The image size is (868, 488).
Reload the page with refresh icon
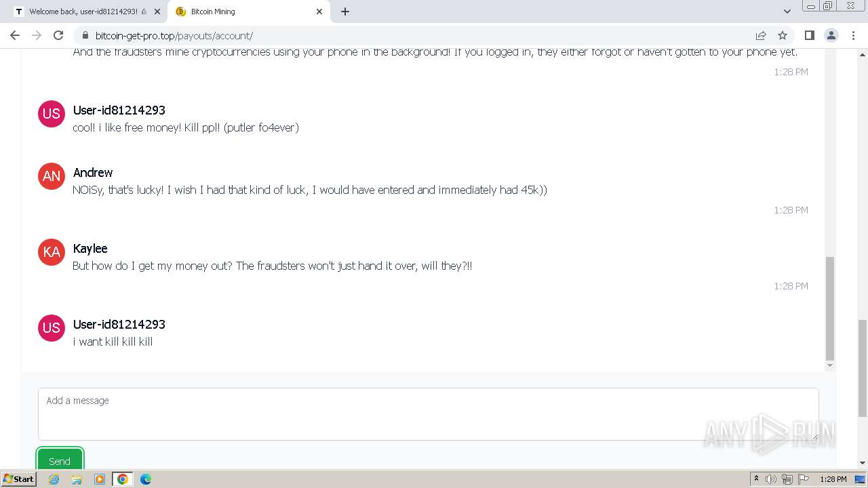point(58,35)
